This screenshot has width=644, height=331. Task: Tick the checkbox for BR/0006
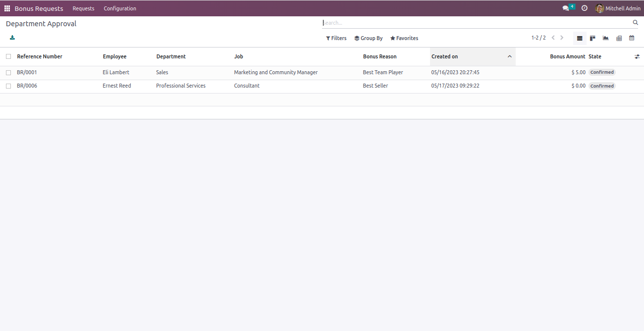coord(8,86)
